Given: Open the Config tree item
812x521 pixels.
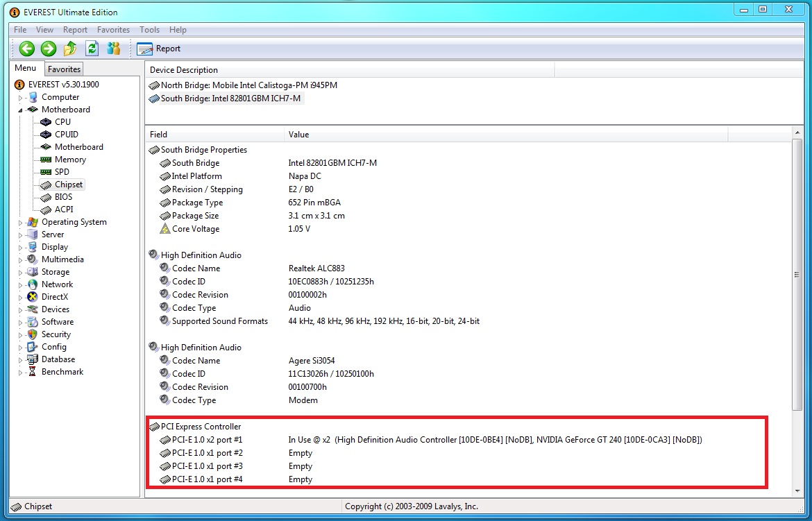Looking at the screenshot, I should click(54, 347).
